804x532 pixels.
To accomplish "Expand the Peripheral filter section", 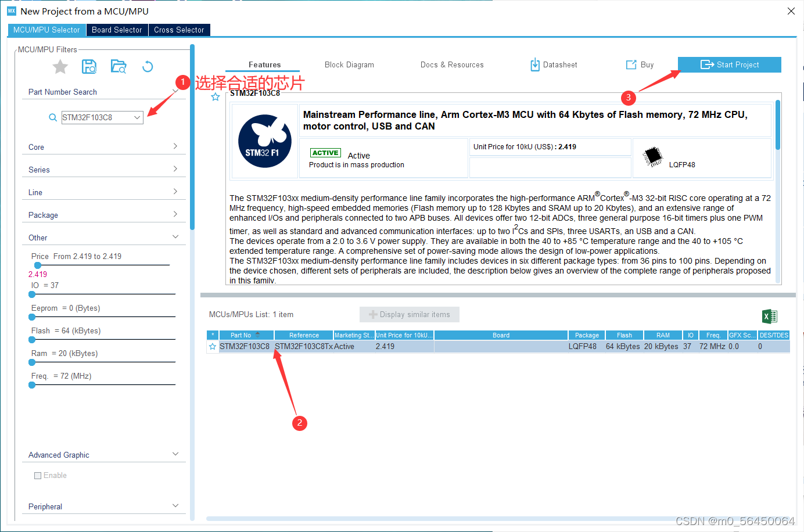I will click(x=175, y=506).
